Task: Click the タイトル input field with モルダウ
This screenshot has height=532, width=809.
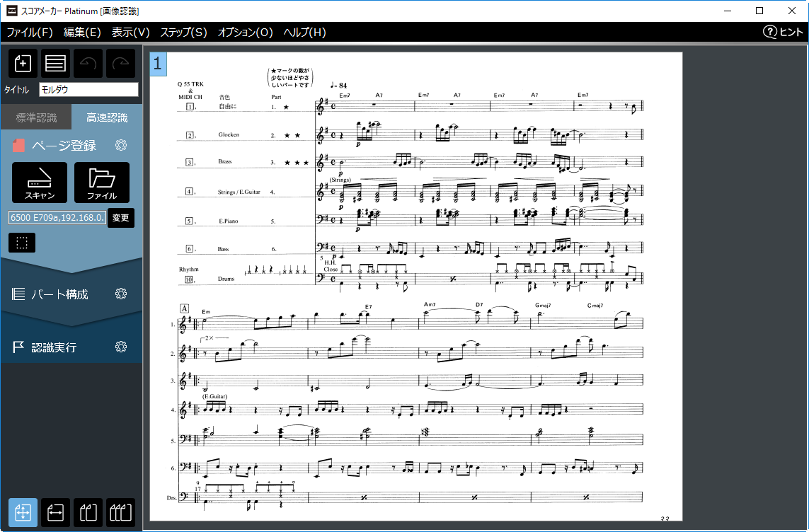Action: tap(88, 90)
